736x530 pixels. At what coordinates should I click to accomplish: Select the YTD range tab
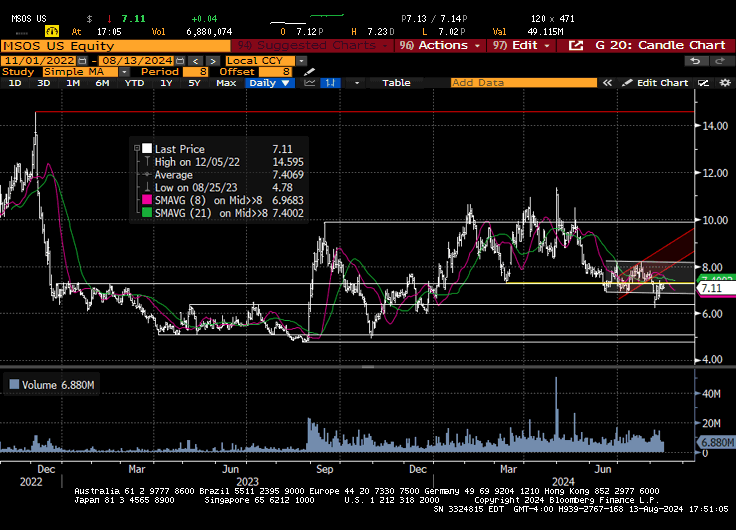pyautogui.click(x=134, y=83)
